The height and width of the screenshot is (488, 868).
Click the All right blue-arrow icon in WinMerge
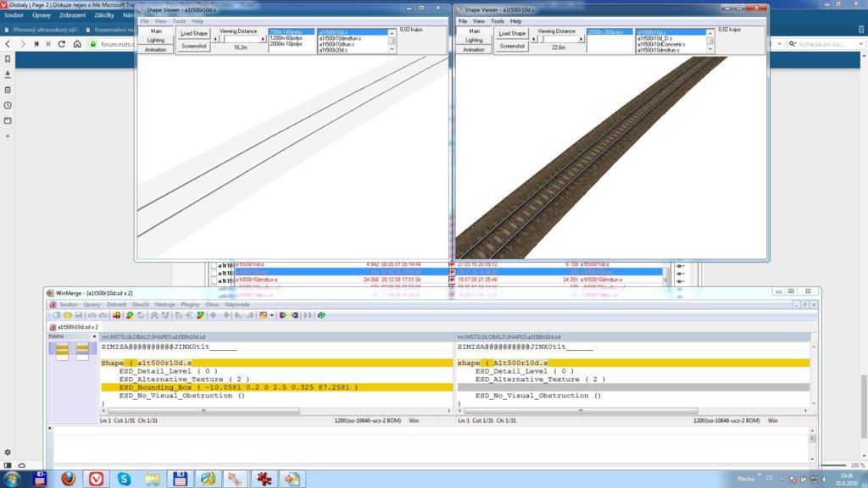pos(282,315)
